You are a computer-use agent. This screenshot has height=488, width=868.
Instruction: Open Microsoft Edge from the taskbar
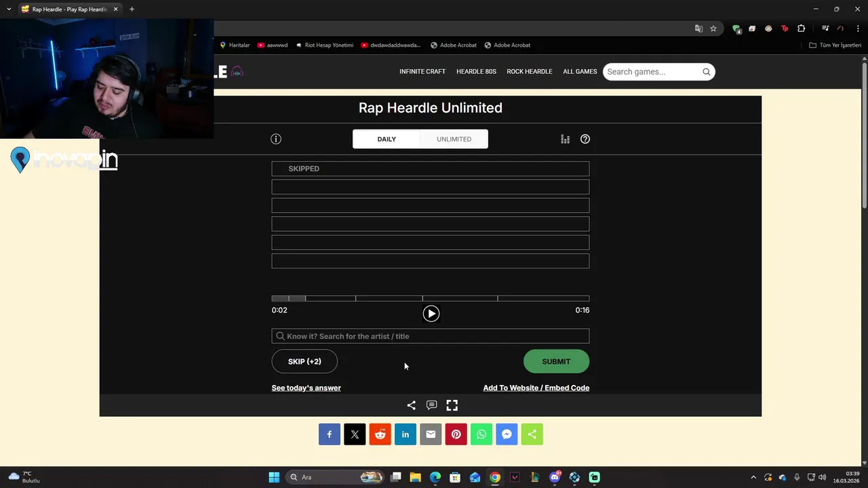435,477
